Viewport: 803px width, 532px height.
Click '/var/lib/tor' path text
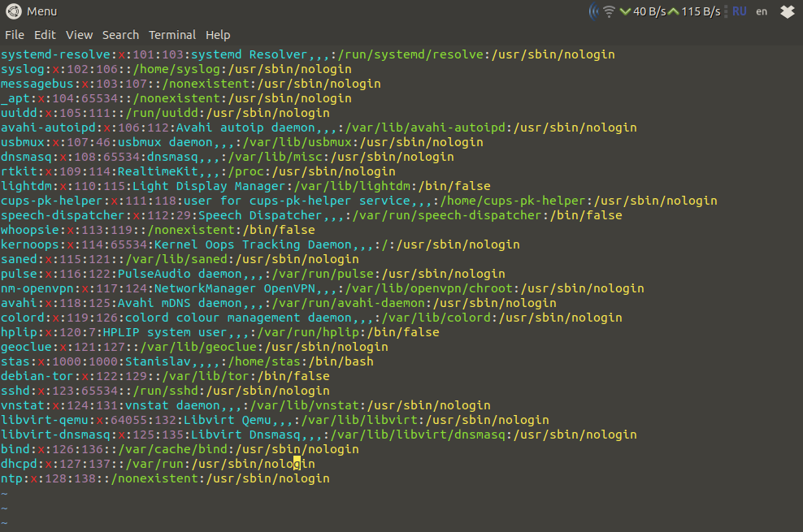(206, 376)
